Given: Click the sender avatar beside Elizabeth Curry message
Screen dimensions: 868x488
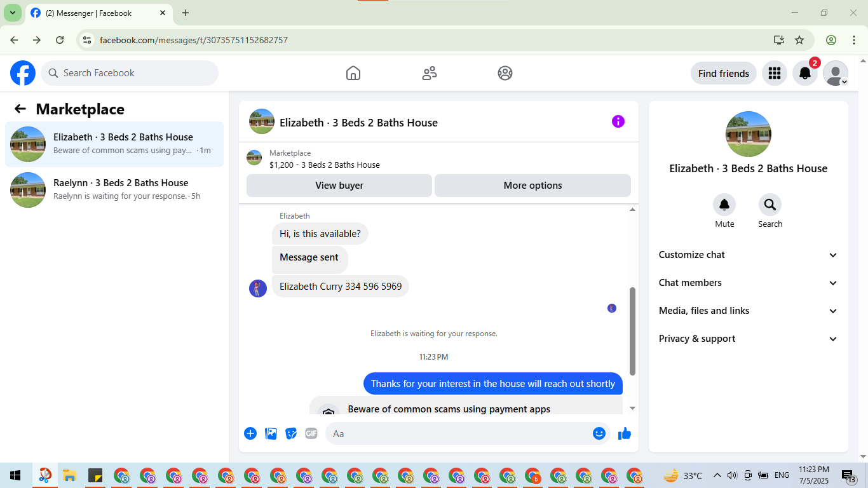Looking at the screenshot, I should [258, 288].
